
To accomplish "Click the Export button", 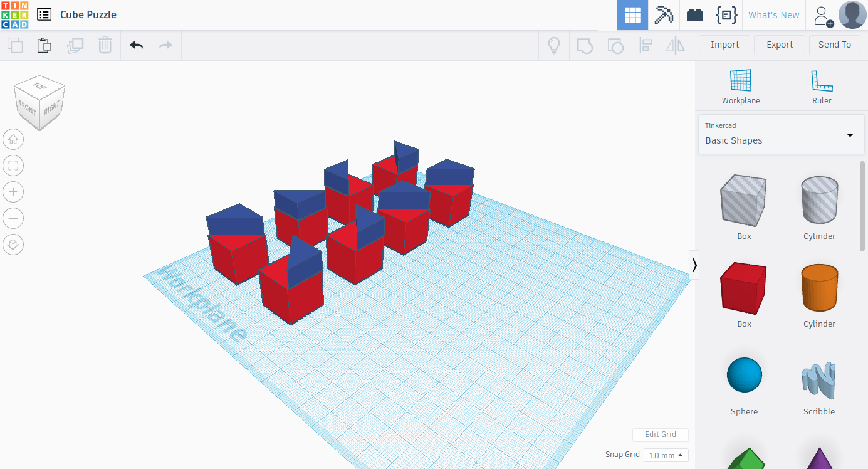I will [780, 45].
